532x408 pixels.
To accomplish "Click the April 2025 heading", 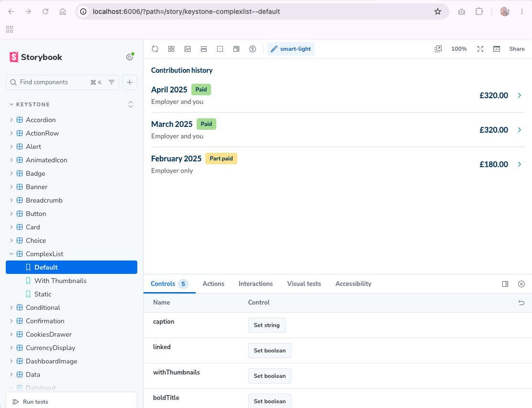I will coord(169,90).
